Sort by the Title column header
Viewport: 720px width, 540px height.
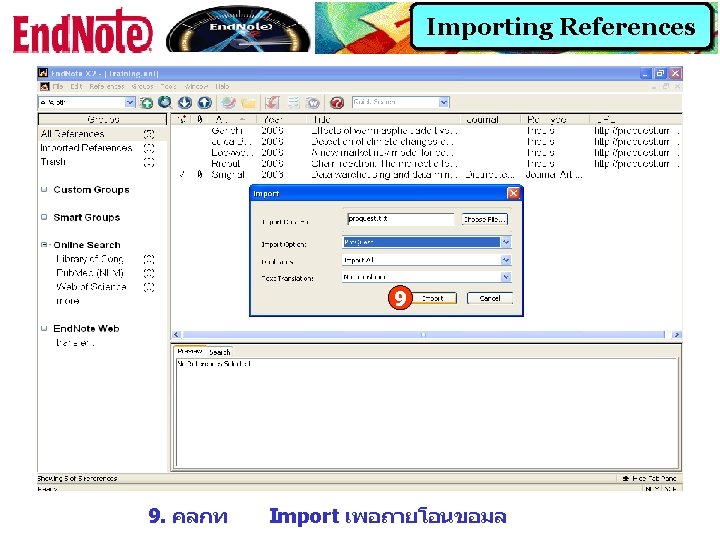pyautogui.click(x=384, y=119)
